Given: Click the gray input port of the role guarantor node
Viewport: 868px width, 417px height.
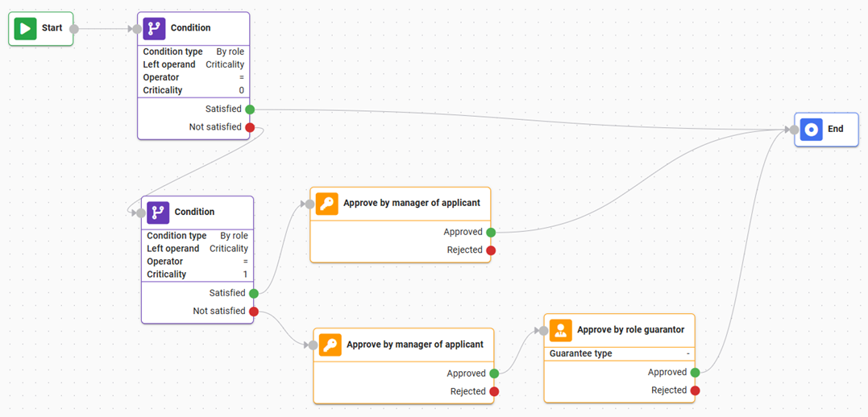Looking at the screenshot, I should point(543,330).
